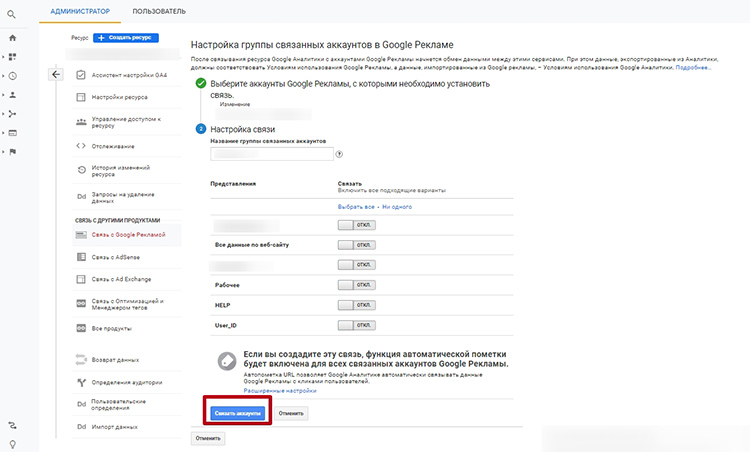Image resolution: width=750 pixels, height=452 pixels.
Task: Click the Dd icon for Запросы на удаление данных
Action: point(81,197)
